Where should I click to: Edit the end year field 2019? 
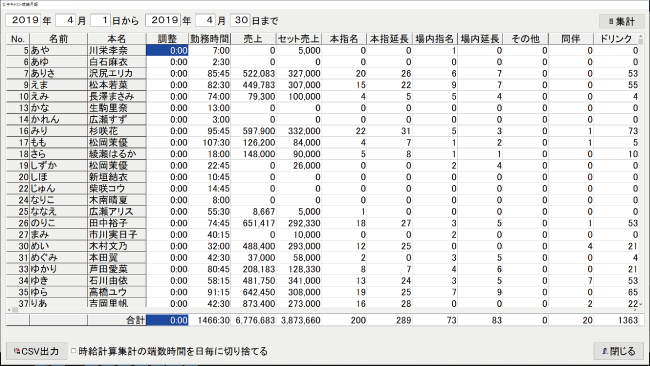(163, 20)
